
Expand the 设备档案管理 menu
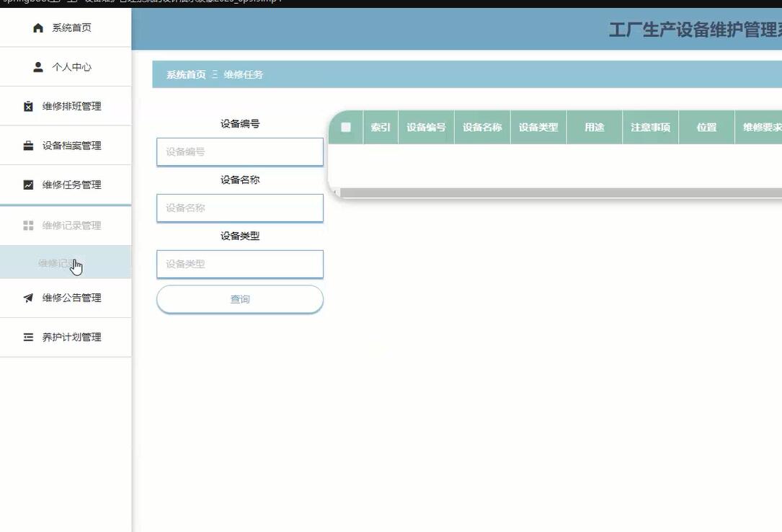[73, 145]
